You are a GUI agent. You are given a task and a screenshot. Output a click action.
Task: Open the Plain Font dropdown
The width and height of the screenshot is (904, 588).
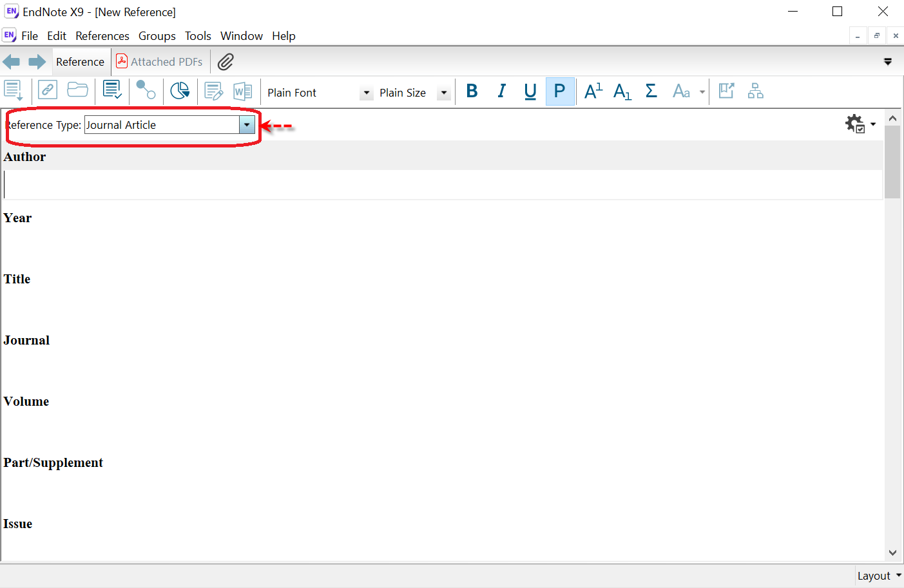pyautogui.click(x=366, y=93)
